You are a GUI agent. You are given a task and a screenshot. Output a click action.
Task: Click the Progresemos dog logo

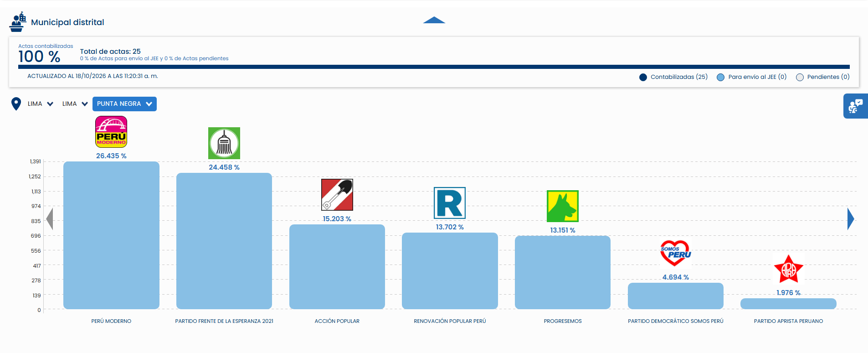[563, 206]
